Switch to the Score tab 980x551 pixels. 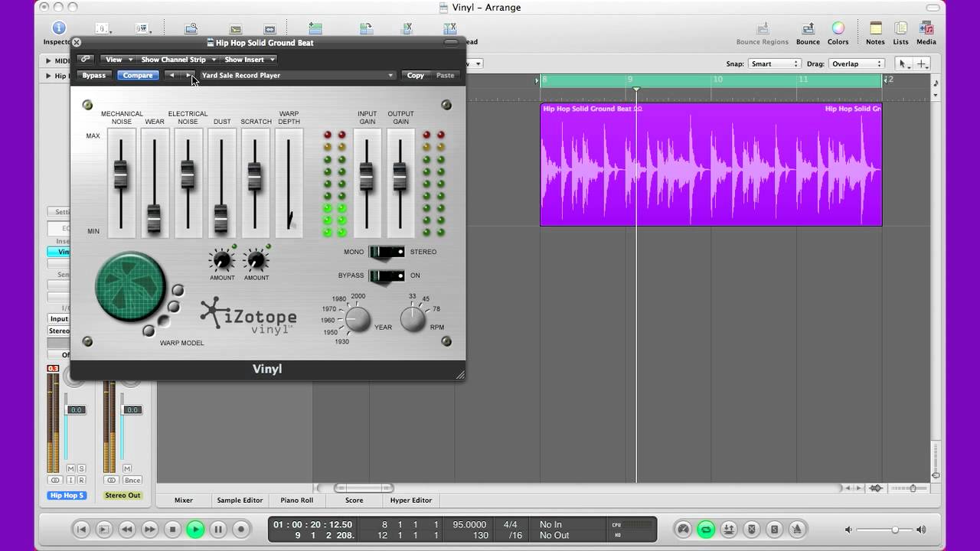pos(354,500)
